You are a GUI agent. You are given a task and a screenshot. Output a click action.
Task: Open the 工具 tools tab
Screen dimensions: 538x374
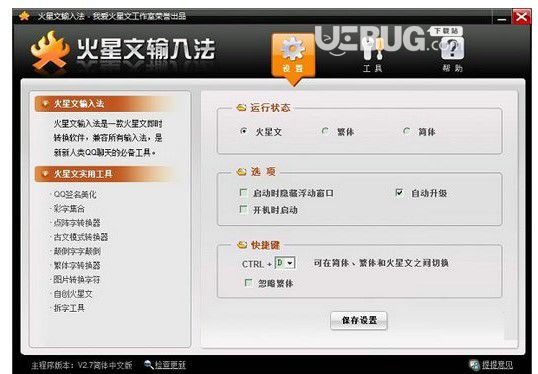coord(373,55)
